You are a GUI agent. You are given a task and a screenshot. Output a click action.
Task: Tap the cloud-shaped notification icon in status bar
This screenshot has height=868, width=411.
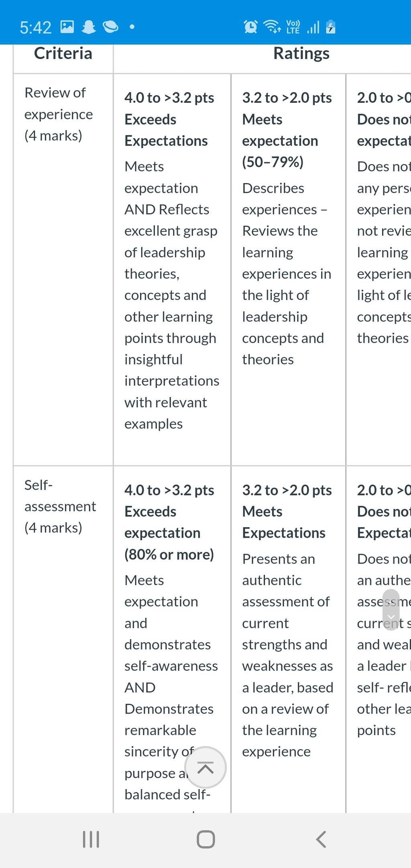(110, 27)
